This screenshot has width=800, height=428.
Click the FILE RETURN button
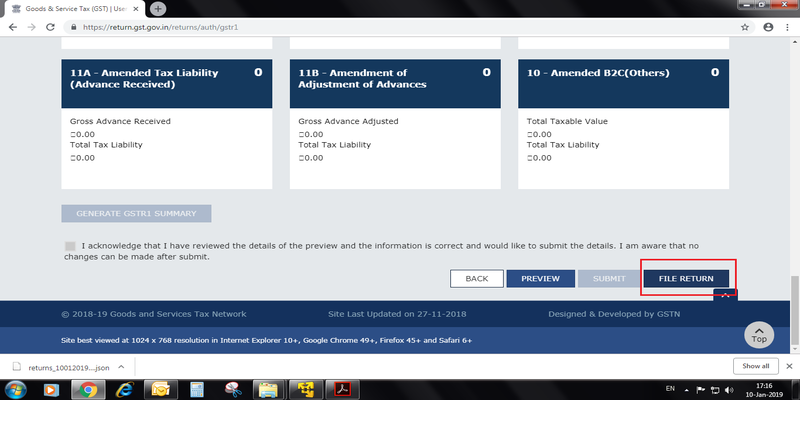[686, 278]
